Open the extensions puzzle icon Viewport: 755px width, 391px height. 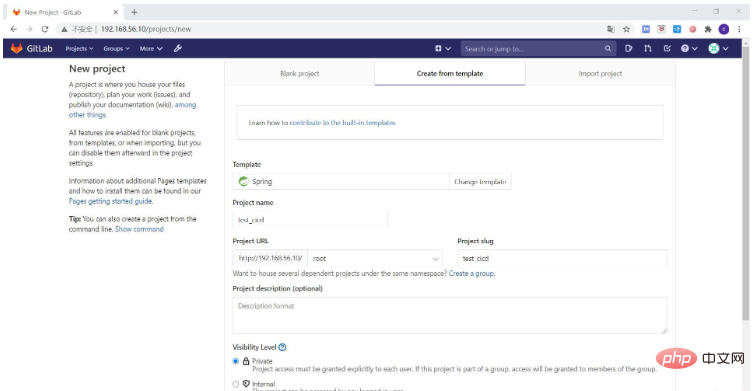(x=708, y=29)
